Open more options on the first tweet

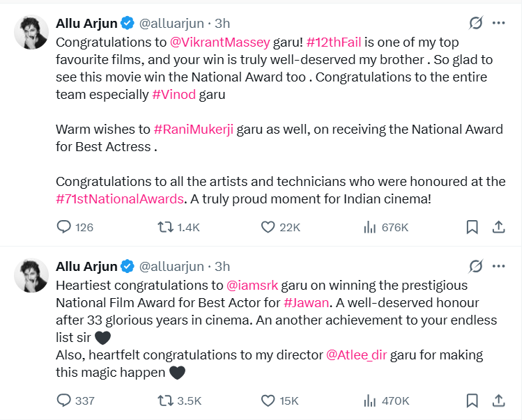(x=499, y=23)
